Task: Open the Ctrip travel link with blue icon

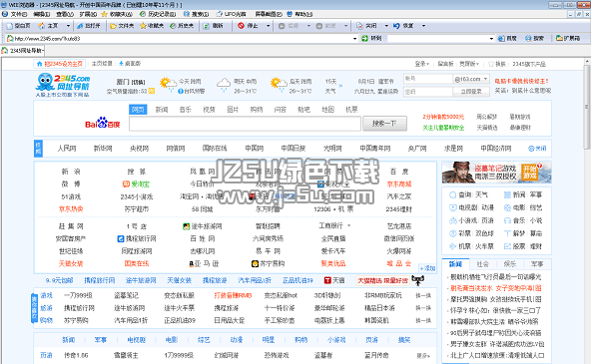Action: (137, 238)
